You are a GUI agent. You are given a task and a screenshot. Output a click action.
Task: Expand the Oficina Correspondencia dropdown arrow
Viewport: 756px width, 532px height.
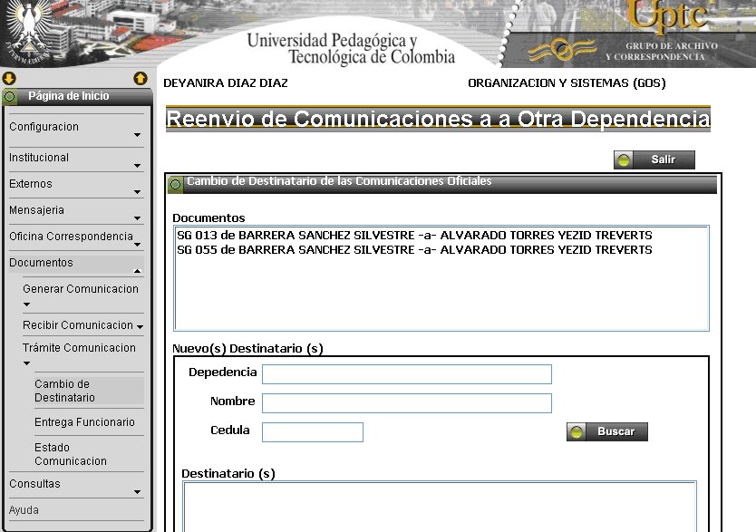(138, 245)
